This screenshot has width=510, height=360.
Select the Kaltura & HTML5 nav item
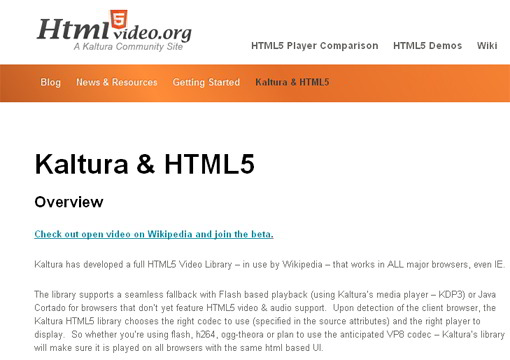coord(292,82)
